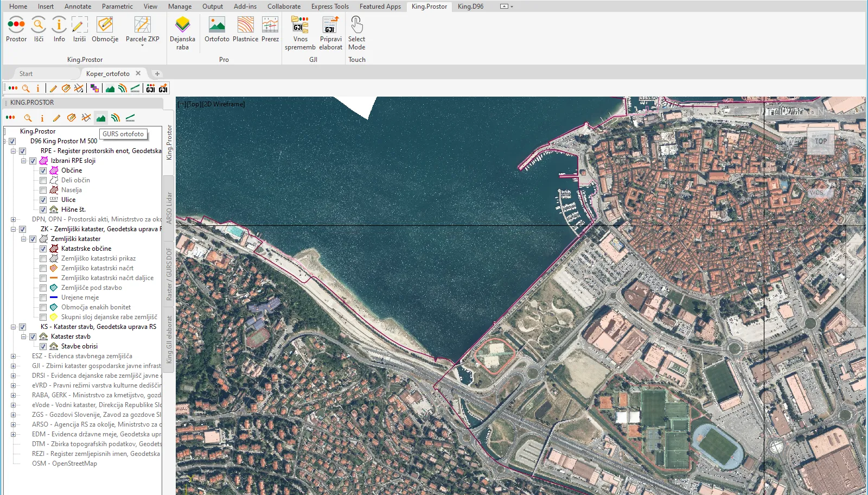Viewport: 868px width, 495px height.
Task: Click the TOP face of view cube
Action: [x=820, y=141]
